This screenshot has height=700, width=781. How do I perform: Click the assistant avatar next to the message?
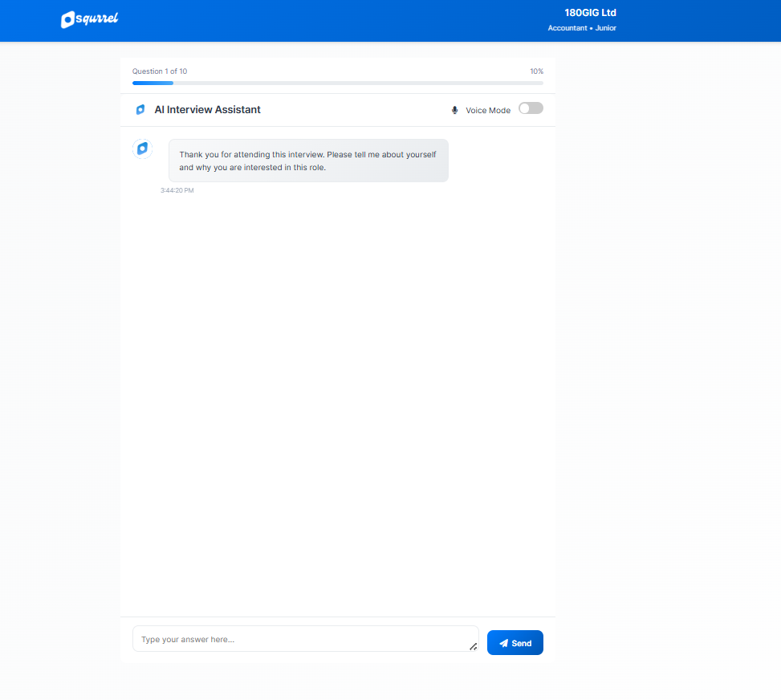pyautogui.click(x=142, y=149)
